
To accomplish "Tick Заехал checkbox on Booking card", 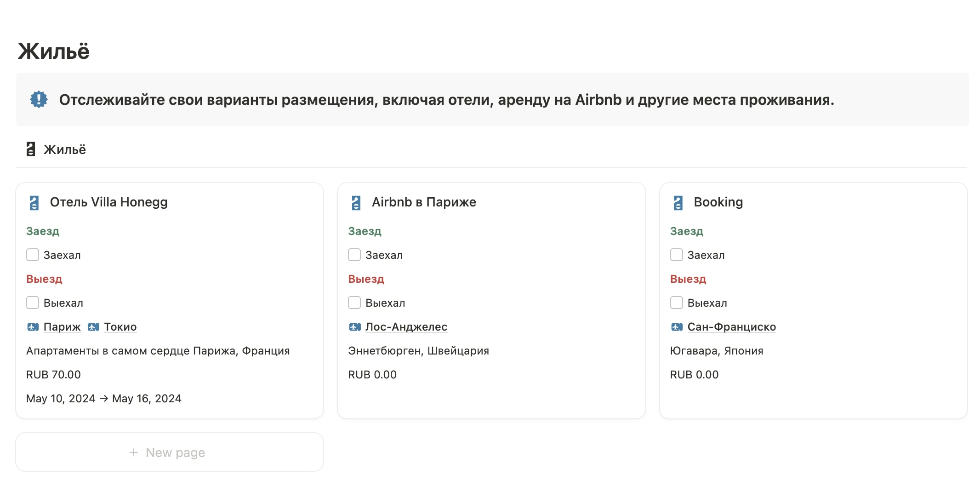I will click(677, 255).
